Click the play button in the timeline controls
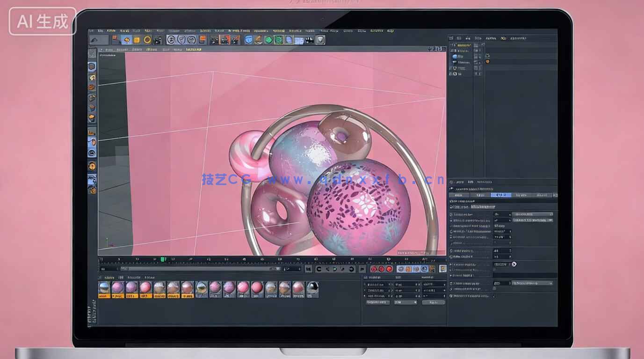Image resolution: width=644 pixels, height=359 pixels. coord(335,269)
